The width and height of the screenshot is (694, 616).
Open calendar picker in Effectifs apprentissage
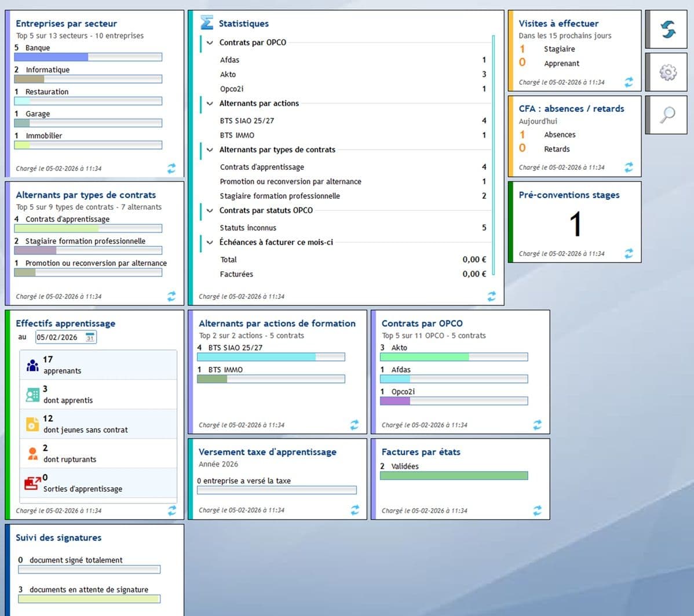90,337
